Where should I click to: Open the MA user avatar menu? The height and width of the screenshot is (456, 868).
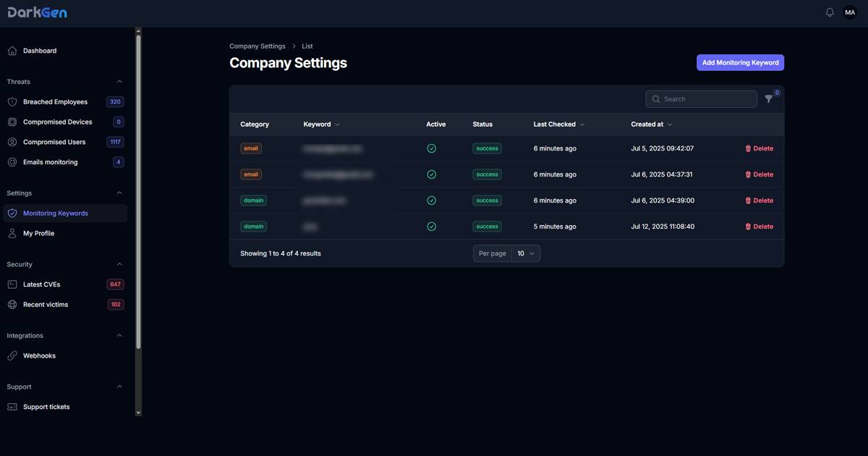coord(850,12)
